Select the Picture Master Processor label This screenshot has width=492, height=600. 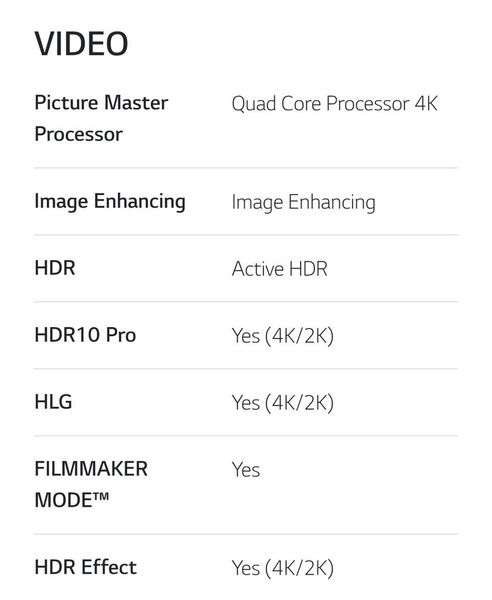(x=101, y=118)
